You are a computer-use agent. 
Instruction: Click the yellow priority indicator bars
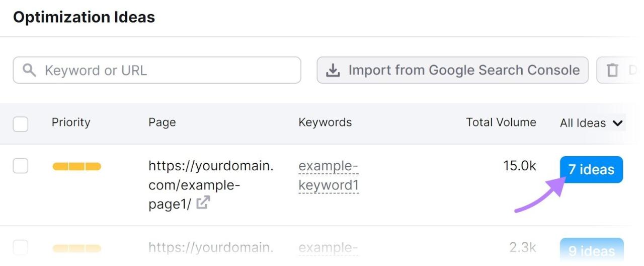pyautogui.click(x=76, y=166)
